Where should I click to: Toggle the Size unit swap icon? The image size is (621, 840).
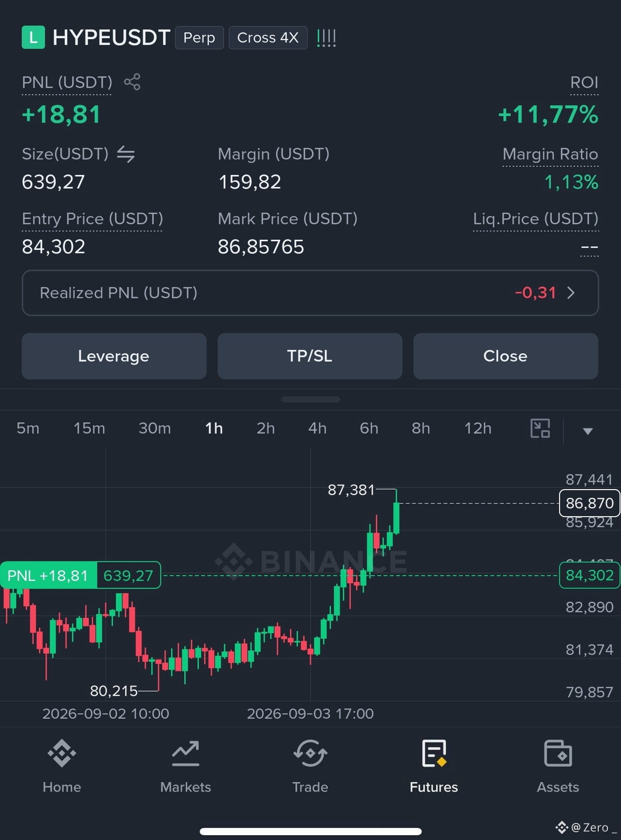(126, 154)
